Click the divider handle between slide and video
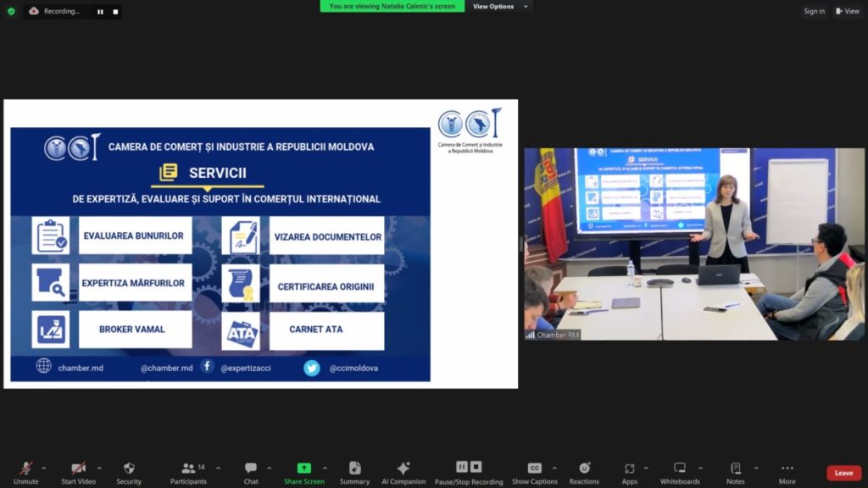868x488 pixels. tap(521, 244)
